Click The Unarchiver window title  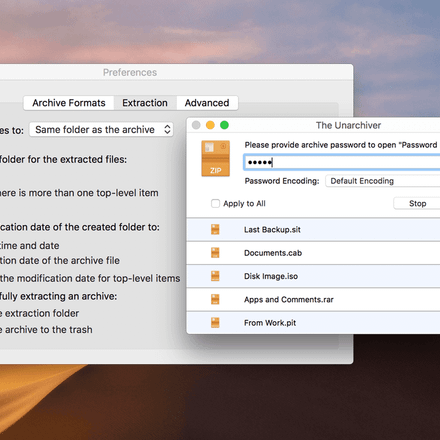point(348,125)
